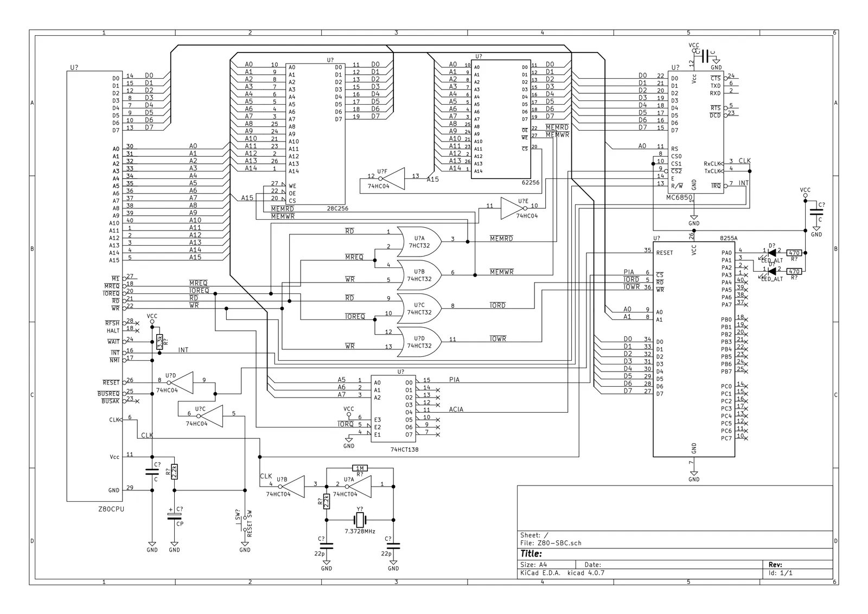Click the right 22p capacitor symbol
Image resolution: width=868 pixels, height=614 pixels.
[x=393, y=545]
